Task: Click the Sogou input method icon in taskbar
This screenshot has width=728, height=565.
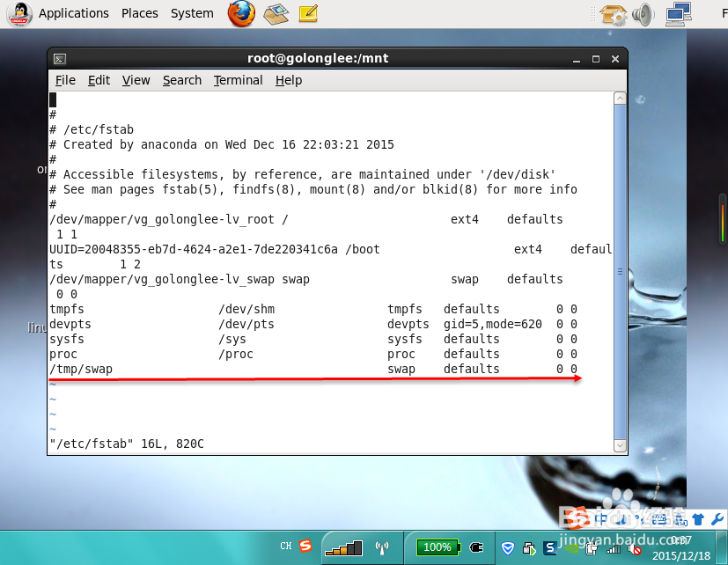Action: [304, 546]
